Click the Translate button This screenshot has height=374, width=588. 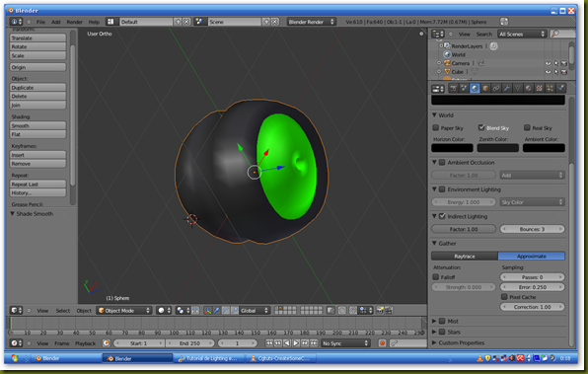pos(37,37)
